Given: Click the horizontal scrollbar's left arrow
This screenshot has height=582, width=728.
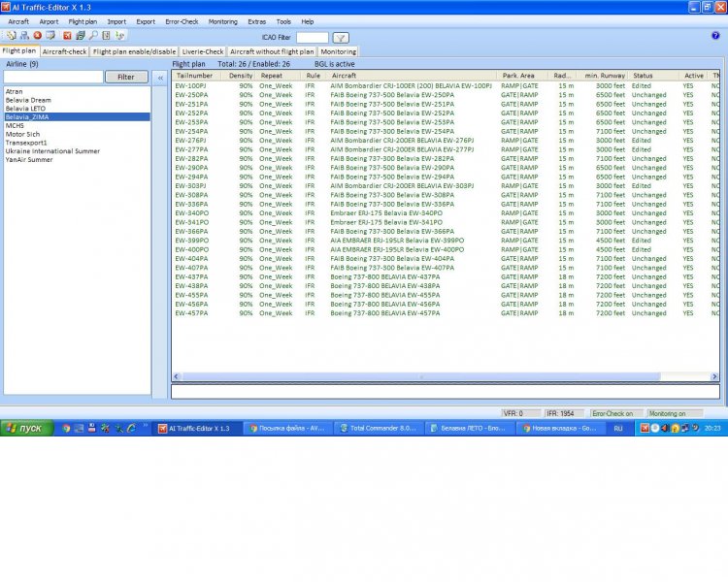Looking at the screenshot, I should click(x=177, y=376).
